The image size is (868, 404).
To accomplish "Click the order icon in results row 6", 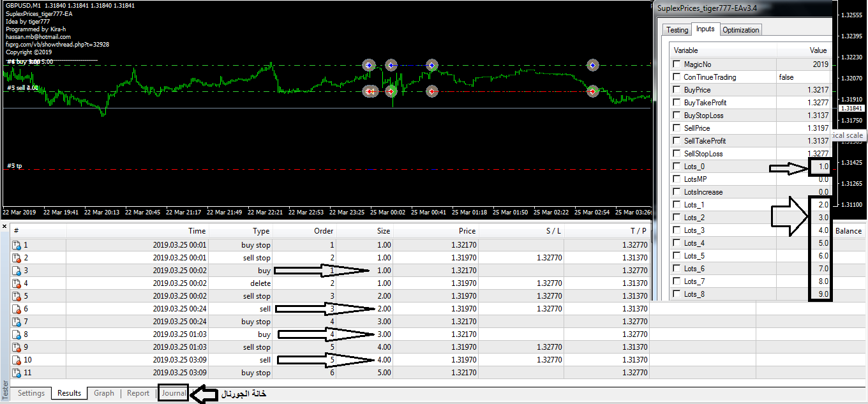I will point(17,309).
